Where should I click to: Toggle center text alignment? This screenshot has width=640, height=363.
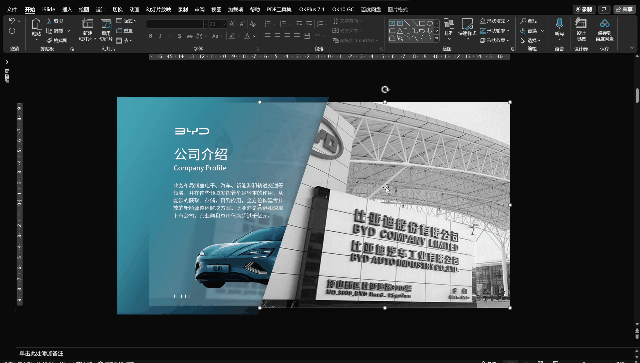(x=278, y=36)
